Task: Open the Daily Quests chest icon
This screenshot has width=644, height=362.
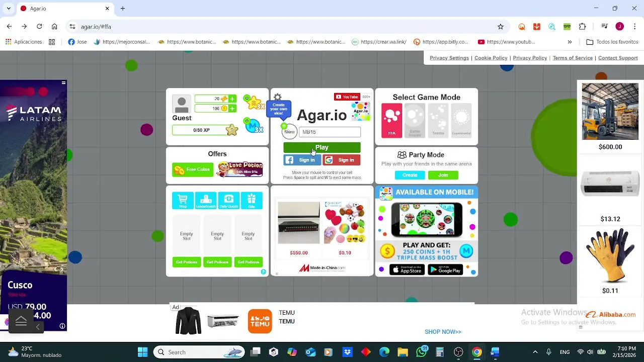Action: click(229, 200)
